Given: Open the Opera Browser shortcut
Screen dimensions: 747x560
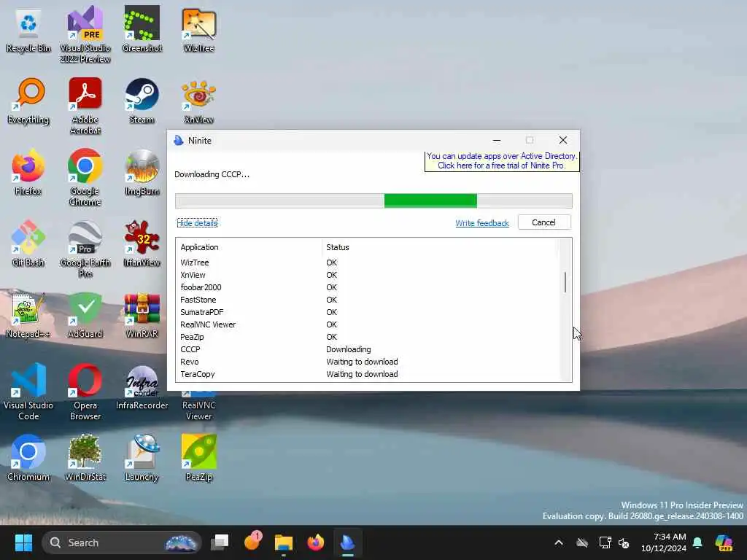Looking at the screenshot, I should coord(85,392).
